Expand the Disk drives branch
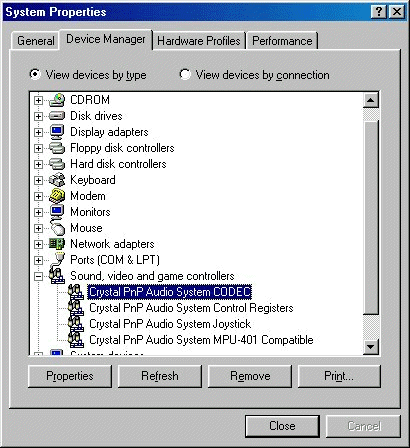This screenshot has height=448, width=410. 38,116
